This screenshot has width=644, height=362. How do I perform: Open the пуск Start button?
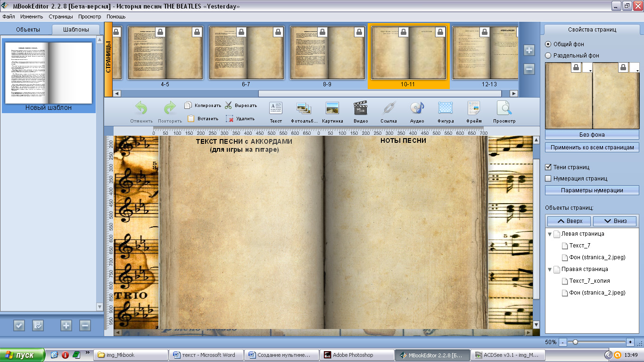pos(23,354)
